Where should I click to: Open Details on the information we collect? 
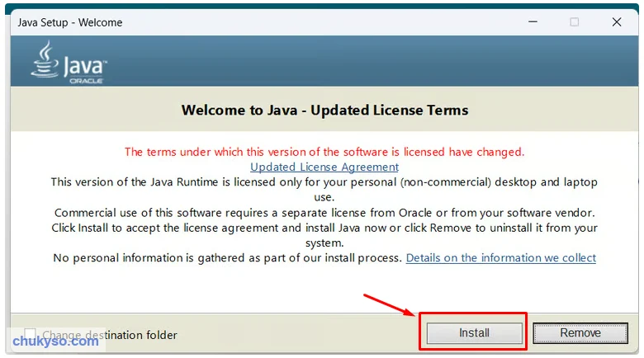[500, 258]
